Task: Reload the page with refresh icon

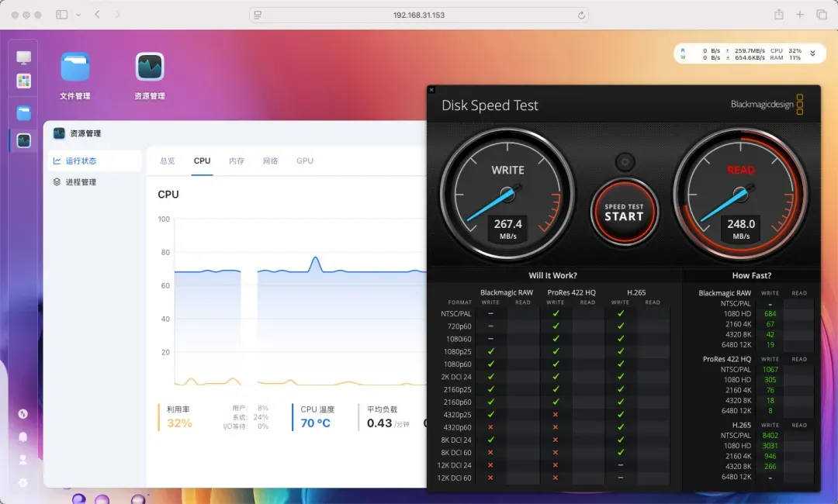Action: tap(581, 15)
